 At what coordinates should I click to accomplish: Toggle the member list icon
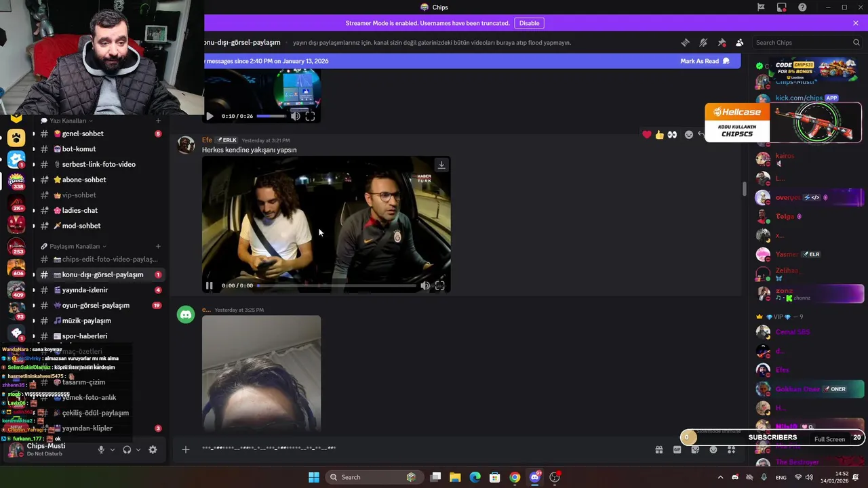[x=740, y=42]
